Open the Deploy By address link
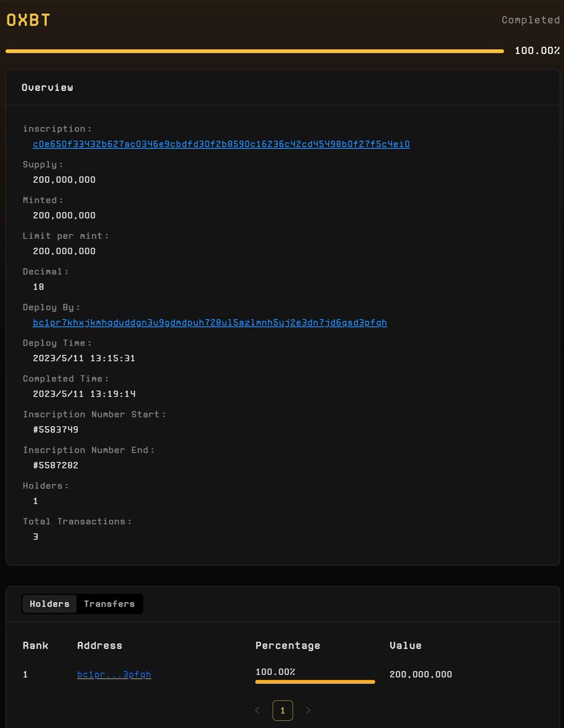The width and height of the screenshot is (564, 728). (210, 323)
